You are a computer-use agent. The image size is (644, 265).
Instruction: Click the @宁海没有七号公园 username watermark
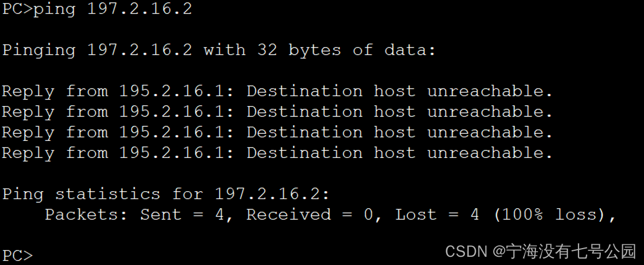point(565,251)
